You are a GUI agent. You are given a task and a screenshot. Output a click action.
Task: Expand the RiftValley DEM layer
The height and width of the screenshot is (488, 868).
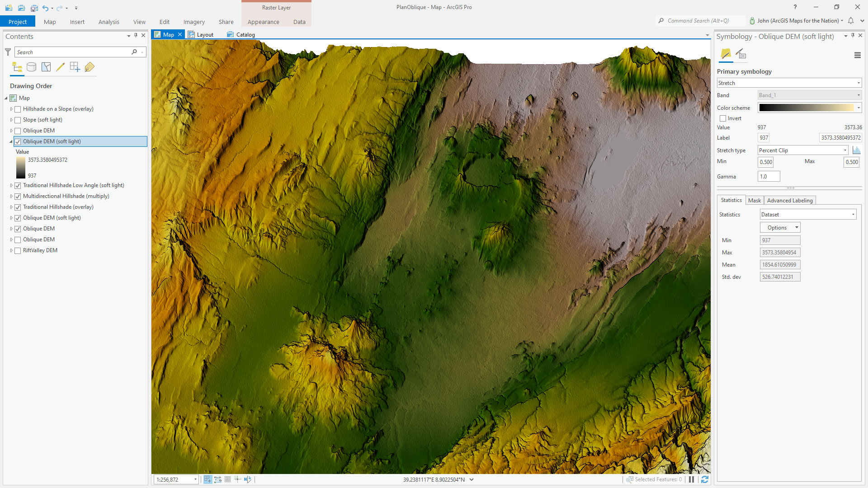(x=11, y=250)
